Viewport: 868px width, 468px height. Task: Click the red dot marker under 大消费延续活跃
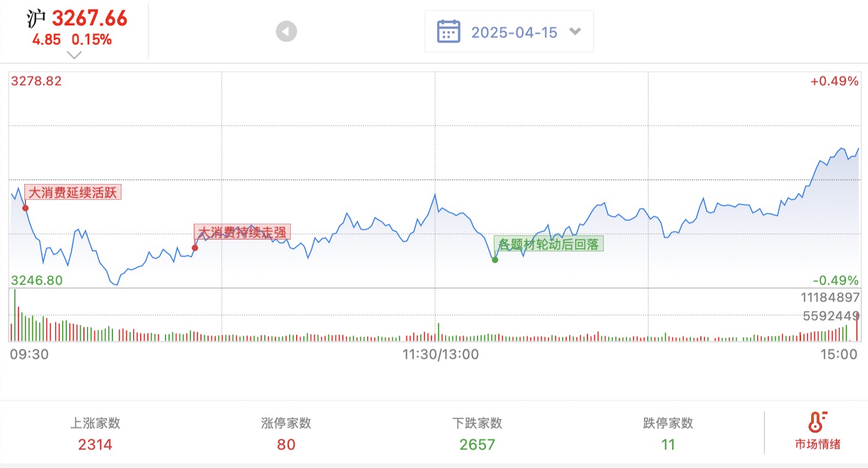point(26,208)
